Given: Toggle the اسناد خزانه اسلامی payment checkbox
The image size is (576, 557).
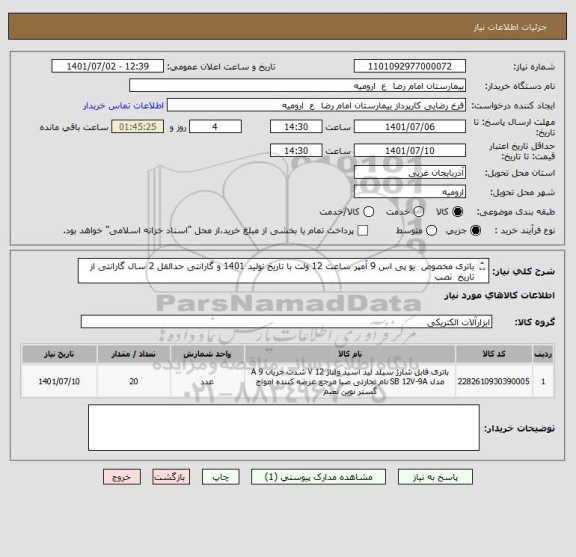Looking at the screenshot, I should (x=363, y=230).
